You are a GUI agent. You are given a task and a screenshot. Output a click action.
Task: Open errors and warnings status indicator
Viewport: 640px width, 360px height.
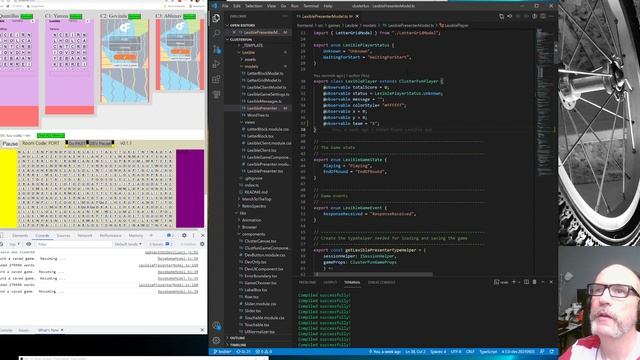pyautogui.click(x=263, y=351)
